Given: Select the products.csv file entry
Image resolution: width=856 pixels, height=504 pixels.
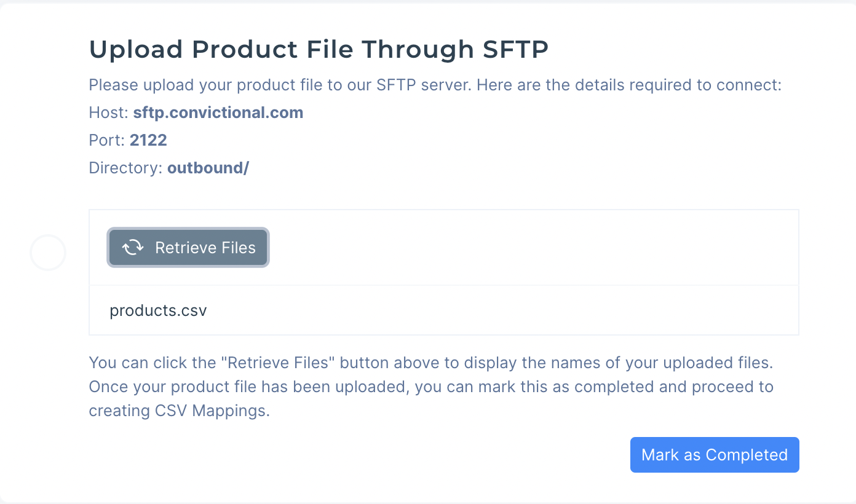Looking at the screenshot, I should (x=158, y=310).
